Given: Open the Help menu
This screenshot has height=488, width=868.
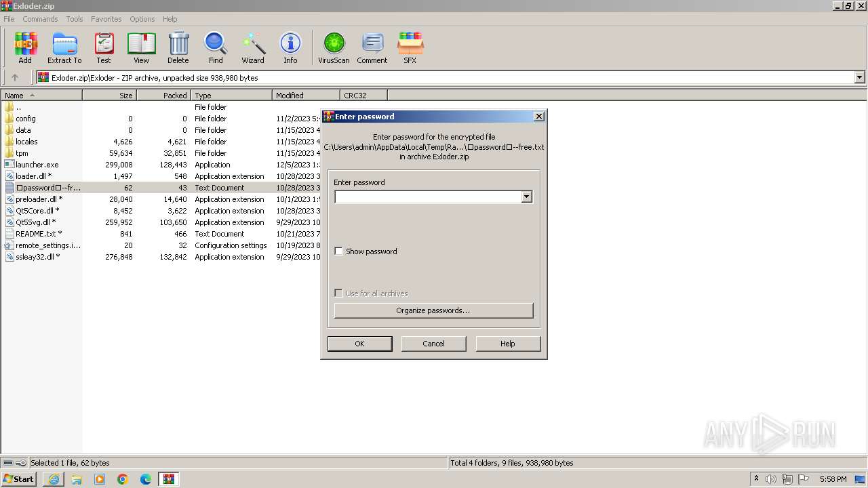Looking at the screenshot, I should coord(170,19).
